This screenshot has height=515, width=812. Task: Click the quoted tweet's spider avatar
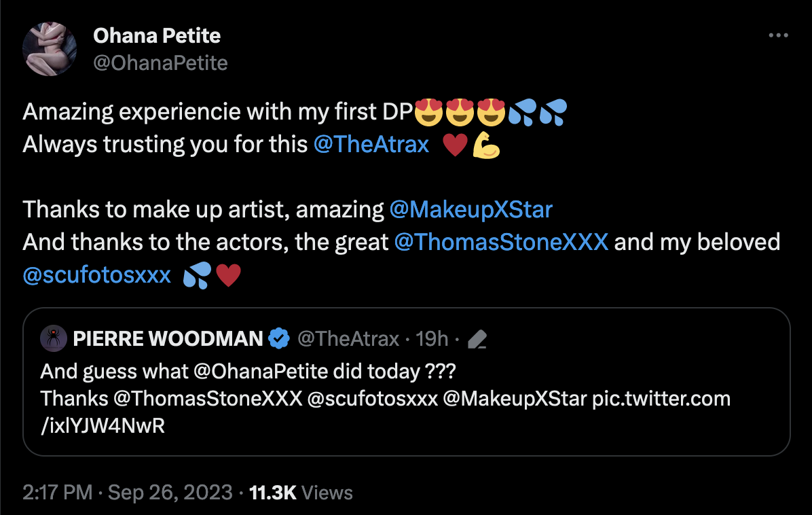pyautogui.click(x=53, y=338)
